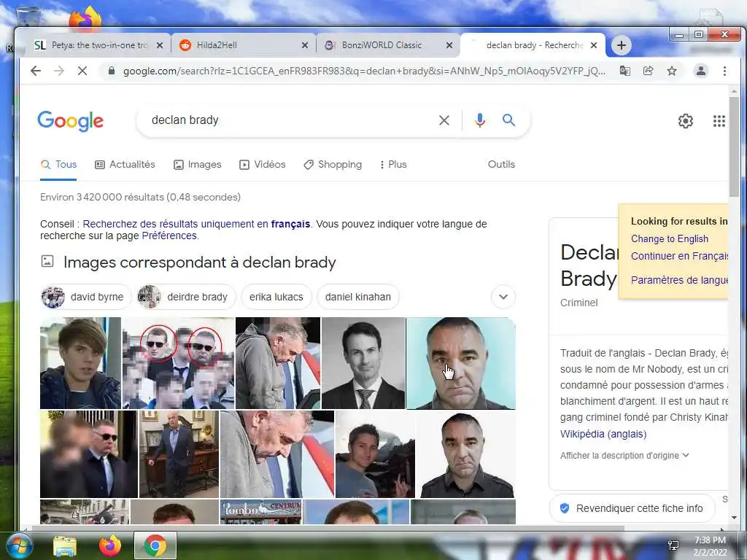Select the Actualités search filter
747x560 pixels.
[x=125, y=164]
